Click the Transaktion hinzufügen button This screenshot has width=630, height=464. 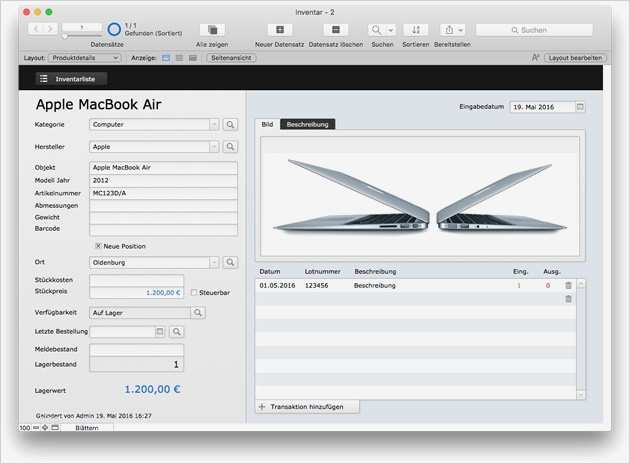point(307,407)
